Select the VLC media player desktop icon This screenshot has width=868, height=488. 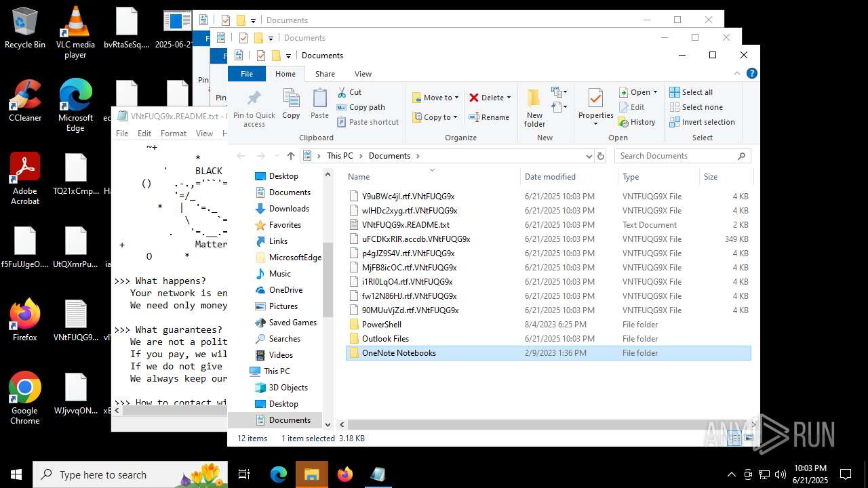pos(75,33)
